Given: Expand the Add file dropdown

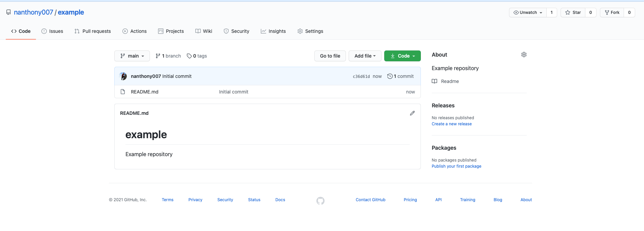Looking at the screenshot, I should (x=365, y=56).
